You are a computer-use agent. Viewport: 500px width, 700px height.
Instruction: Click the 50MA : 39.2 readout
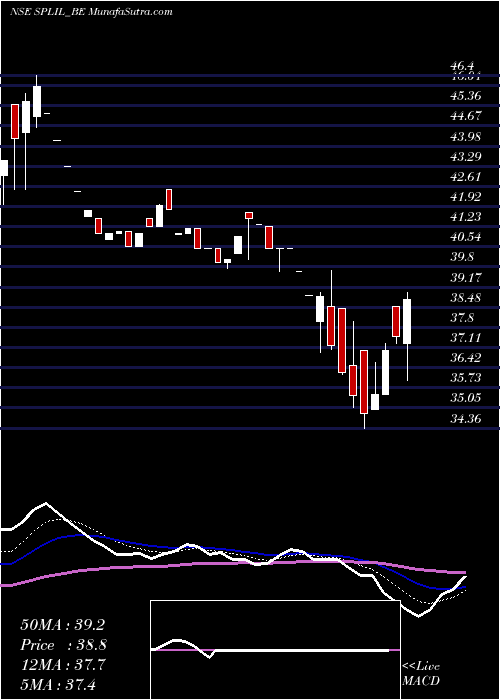(63, 625)
